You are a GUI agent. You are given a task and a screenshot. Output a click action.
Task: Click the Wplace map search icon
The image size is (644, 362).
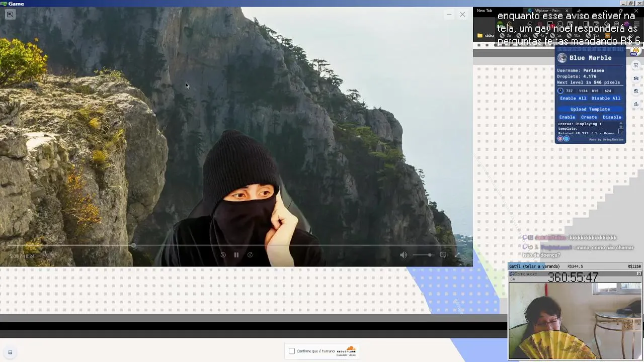coord(636,92)
